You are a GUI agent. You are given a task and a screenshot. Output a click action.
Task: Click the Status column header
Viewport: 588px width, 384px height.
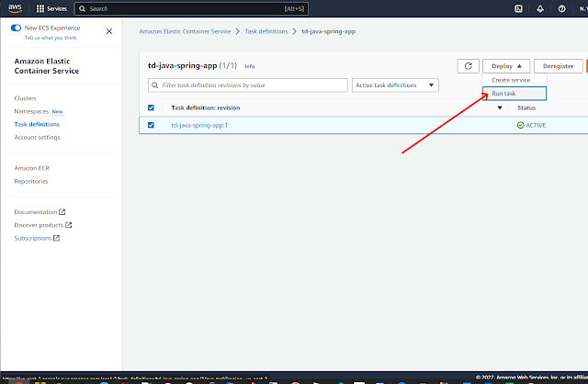pyautogui.click(x=526, y=108)
